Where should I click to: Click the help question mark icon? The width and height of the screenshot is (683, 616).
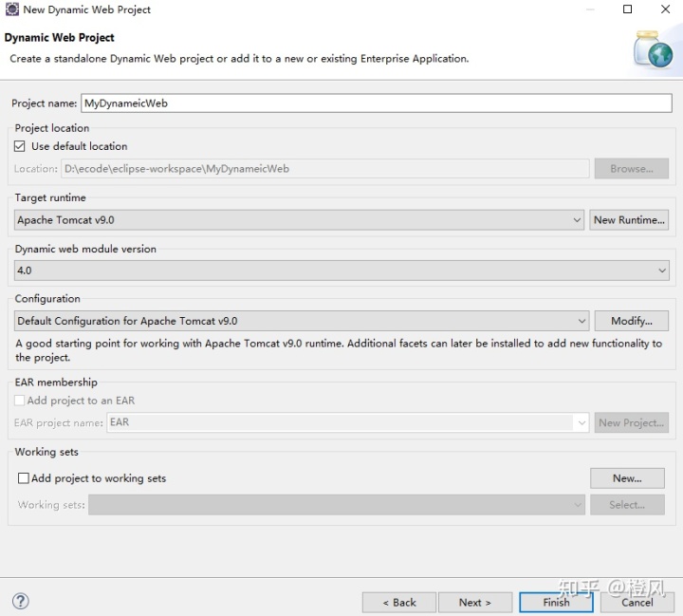[x=21, y=601]
